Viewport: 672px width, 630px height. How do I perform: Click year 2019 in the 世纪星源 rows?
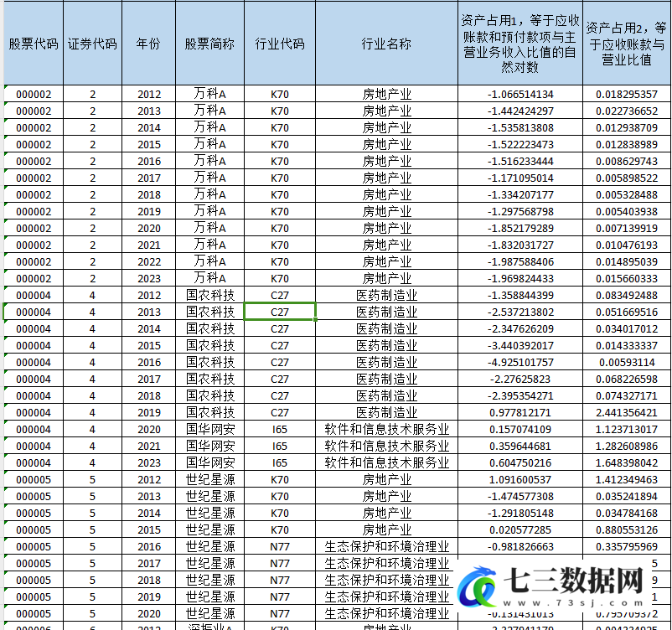(148, 596)
